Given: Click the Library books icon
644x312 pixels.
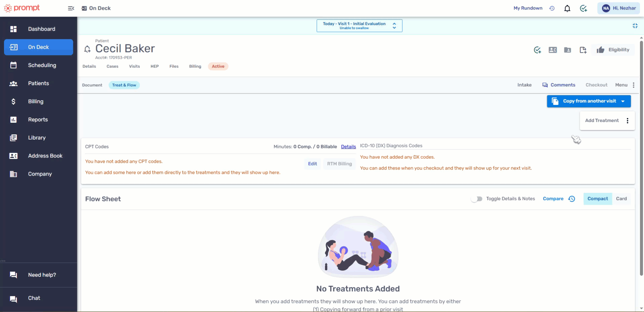Looking at the screenshot, I should (13, 138).
